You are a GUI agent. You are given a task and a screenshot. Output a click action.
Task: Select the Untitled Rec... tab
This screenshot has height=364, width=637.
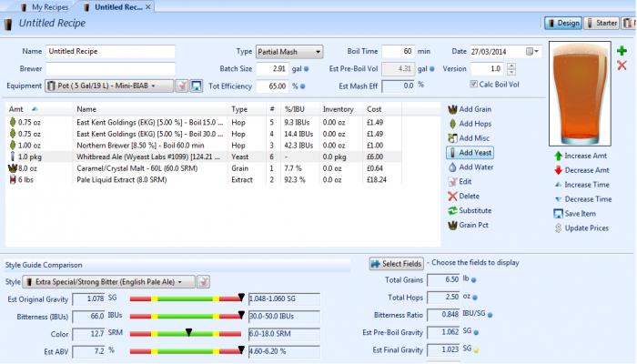pyautogui.click(x=113, y=7)
